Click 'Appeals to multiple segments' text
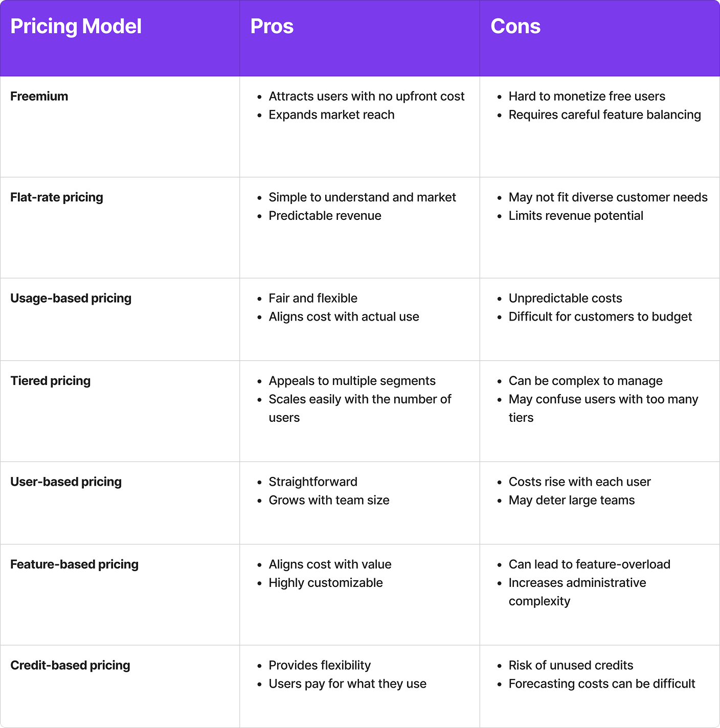 [352, 381]
